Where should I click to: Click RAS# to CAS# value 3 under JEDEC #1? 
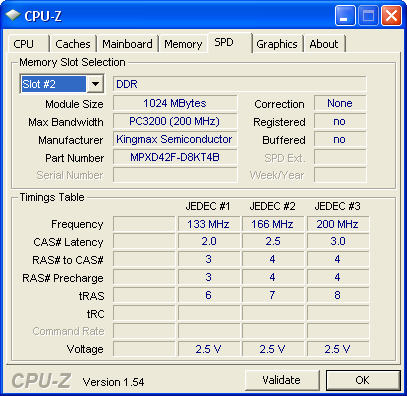pyautogui.click(x=209, y=259)
